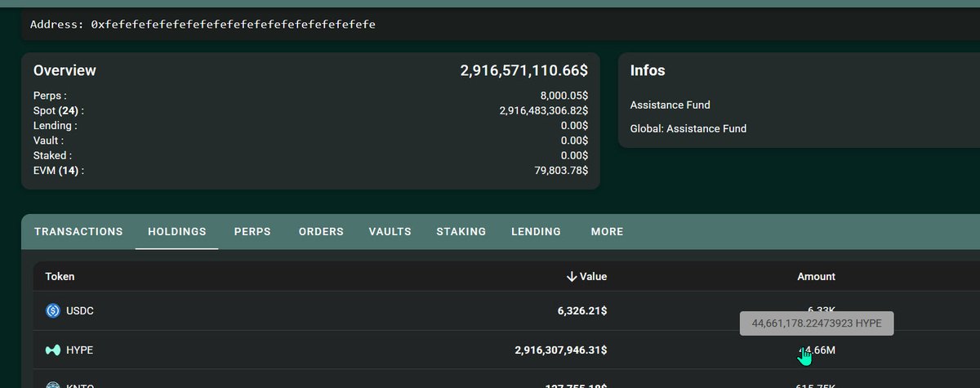
Task: Click the HYPE token icon
Action: click(53, 350)
